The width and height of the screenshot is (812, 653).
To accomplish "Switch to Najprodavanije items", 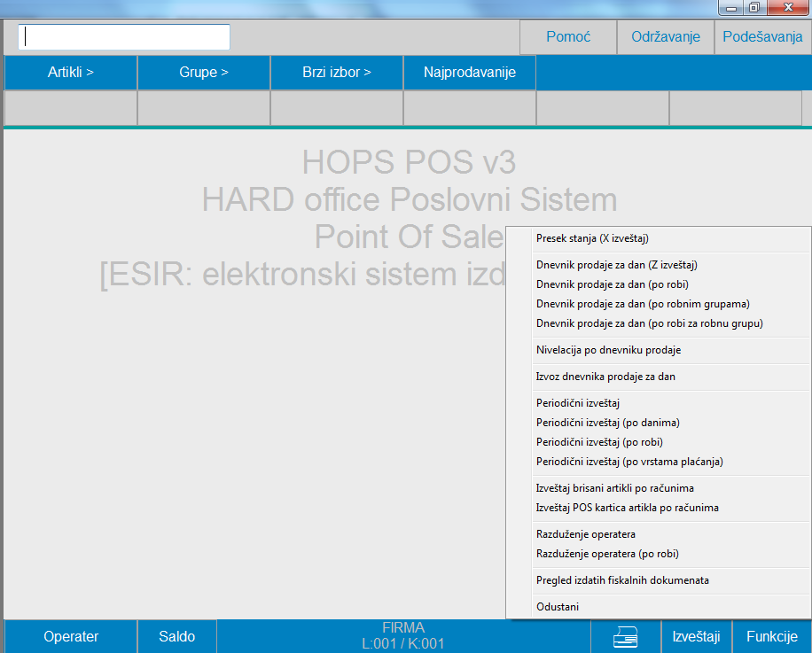I will click(x=470, y=73).
